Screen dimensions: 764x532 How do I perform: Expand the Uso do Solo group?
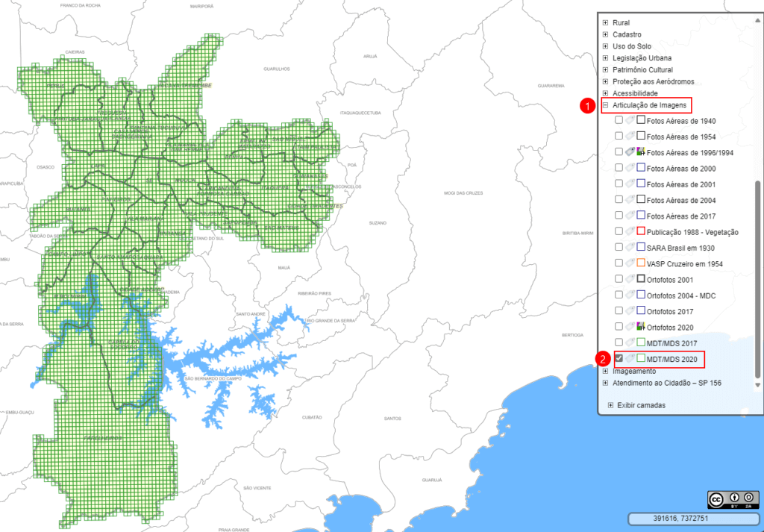(606, 46)
